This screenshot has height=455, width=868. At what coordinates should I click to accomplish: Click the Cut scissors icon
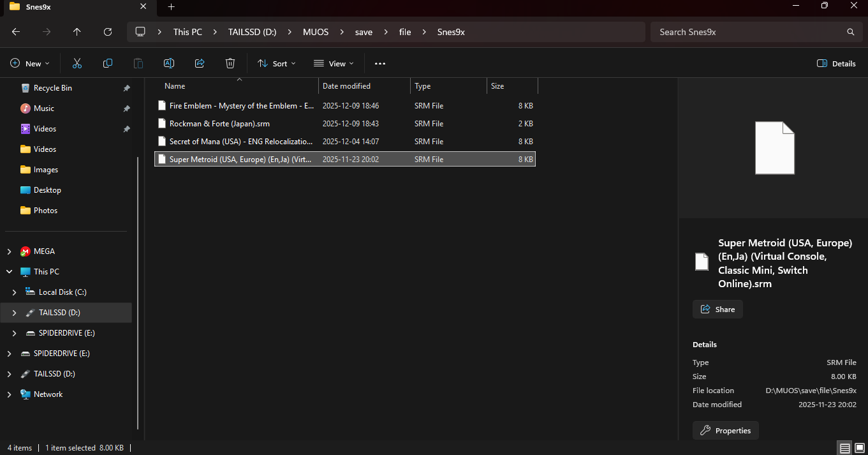click(x=77, y=63)
